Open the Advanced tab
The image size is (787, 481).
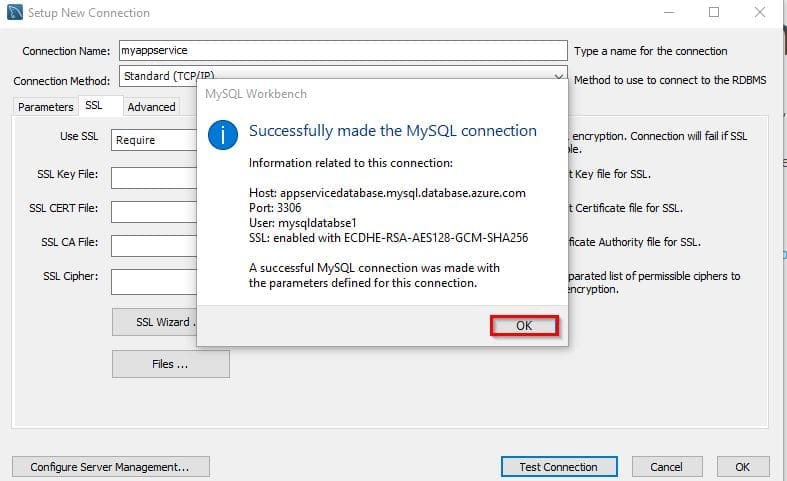[151, 106]
